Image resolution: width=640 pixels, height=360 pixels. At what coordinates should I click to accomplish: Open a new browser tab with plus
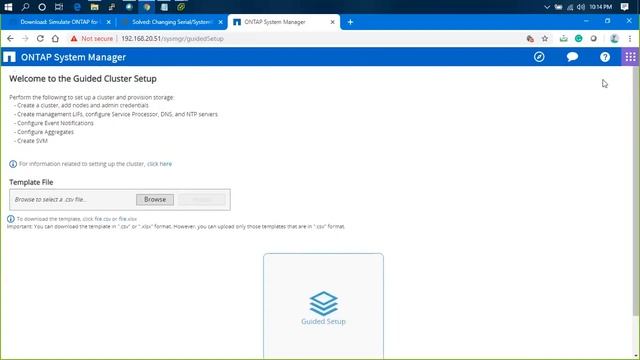(x=350, y=22)
